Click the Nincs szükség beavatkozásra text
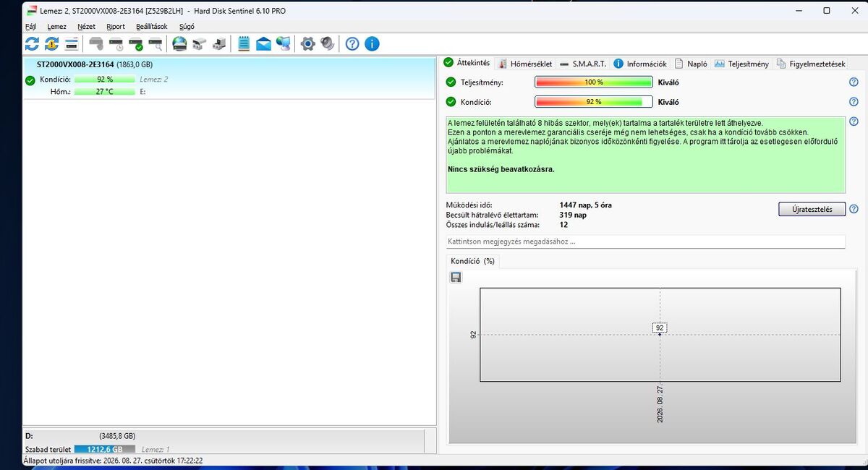This screenshot has width=868, height=470. 501,169
